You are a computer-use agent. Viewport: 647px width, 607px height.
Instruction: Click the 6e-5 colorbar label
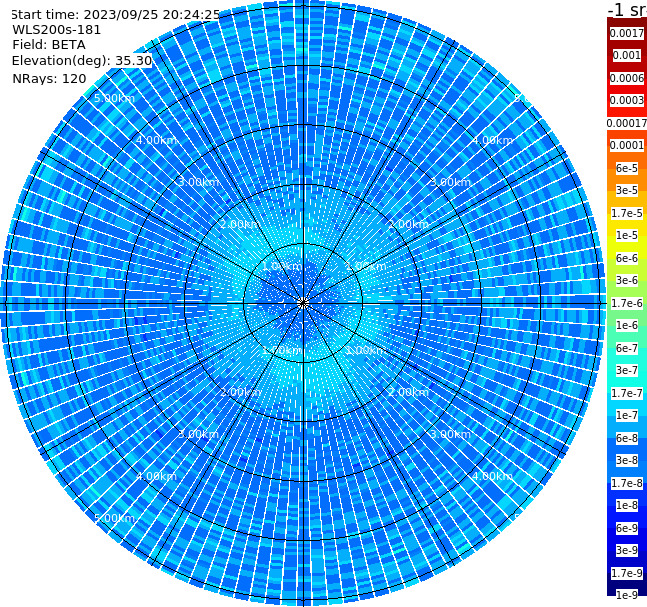(x=627, y=168)
